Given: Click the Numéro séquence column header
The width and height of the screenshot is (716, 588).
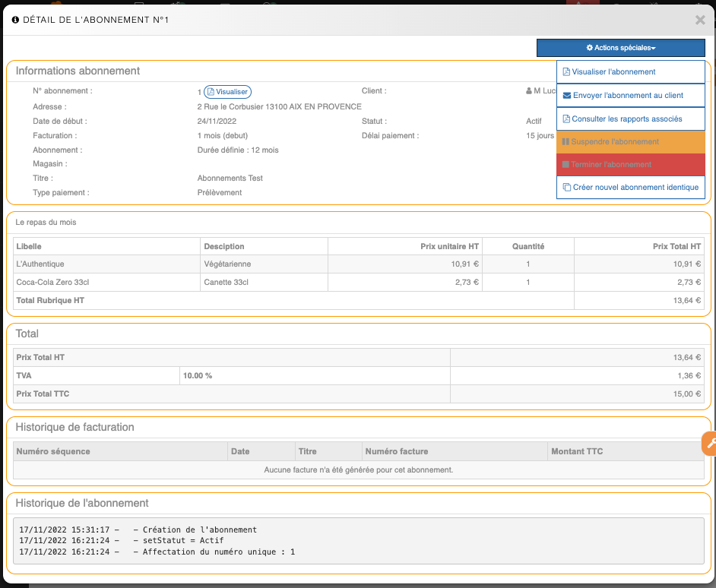Looking at the screenshot, I should click(53, 451).
